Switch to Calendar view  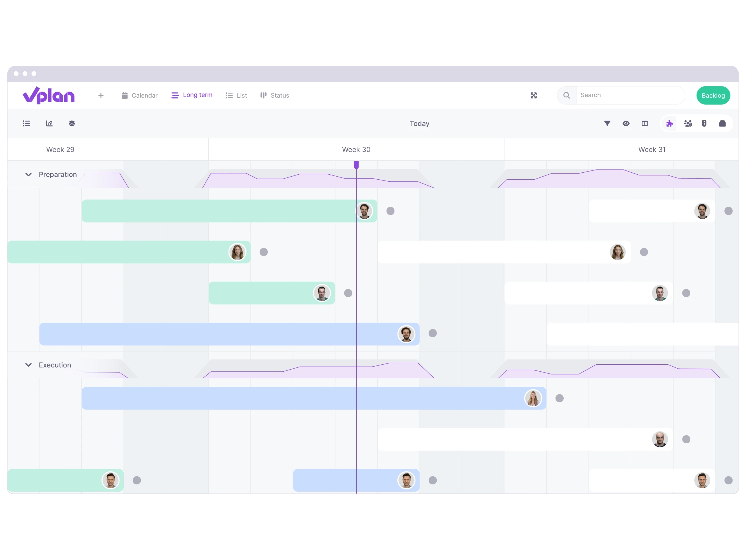[139, 95]
